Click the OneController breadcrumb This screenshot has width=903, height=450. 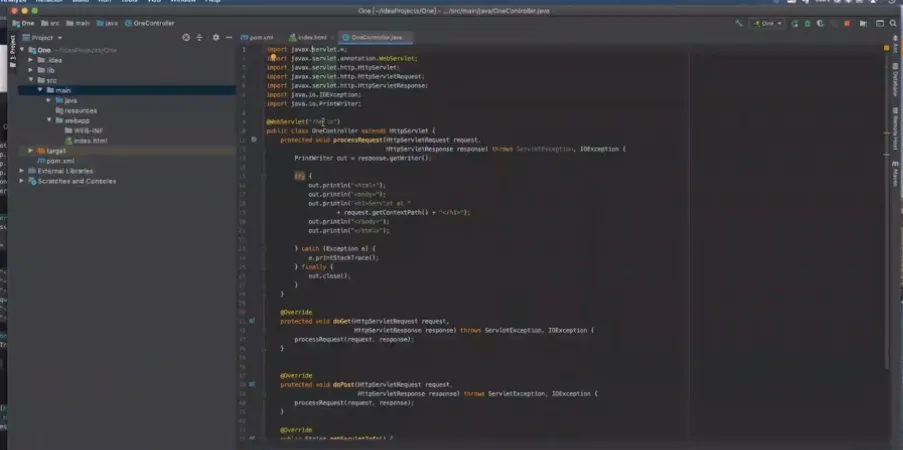pos(150,24)
